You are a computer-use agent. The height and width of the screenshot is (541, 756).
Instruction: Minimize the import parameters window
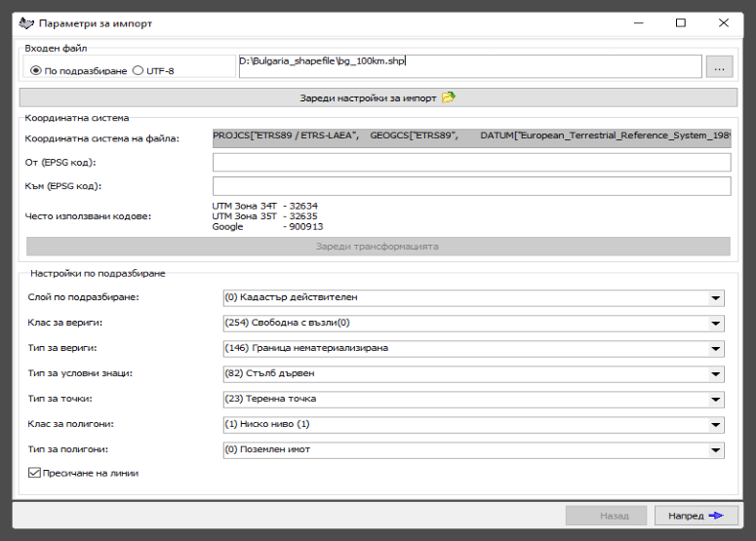tap(637, 22)
